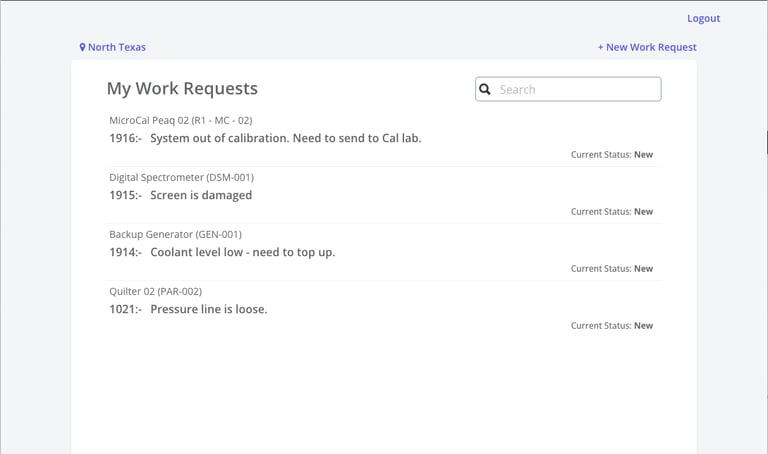Click Current Status New for request 1915
Screen dimensions: 768x454
tap(612, 212)
